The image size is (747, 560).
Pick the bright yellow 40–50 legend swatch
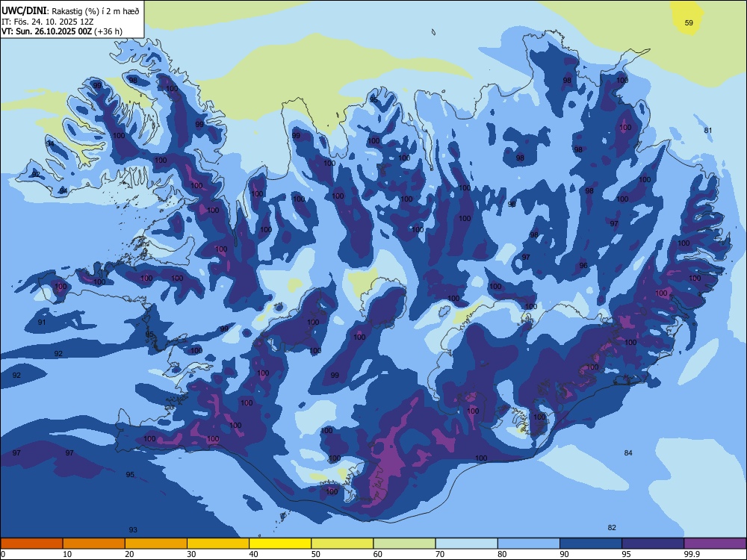tap(280, 544)
